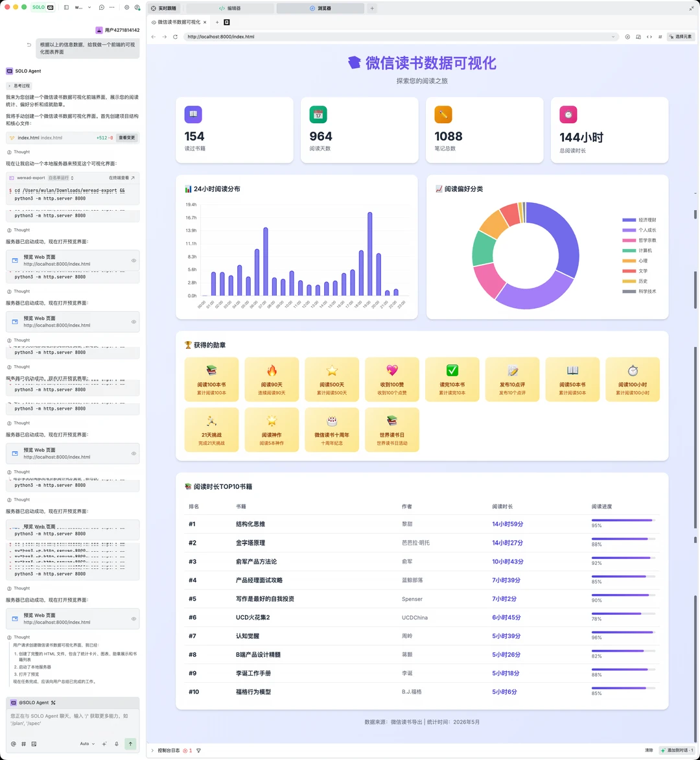Open the 白名单运行 dropdown
This screenshot has height=760, width=700.
[x=61, y=178]
